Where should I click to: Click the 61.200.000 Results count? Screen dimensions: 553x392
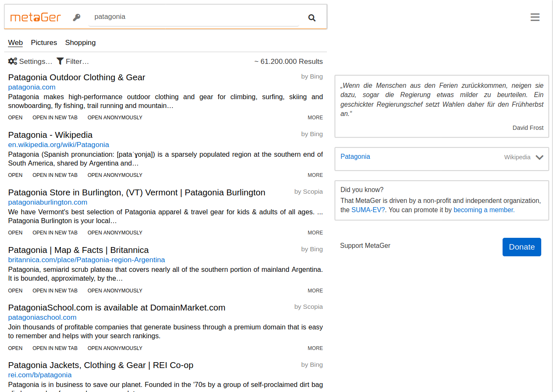click(x=288, y=61)
